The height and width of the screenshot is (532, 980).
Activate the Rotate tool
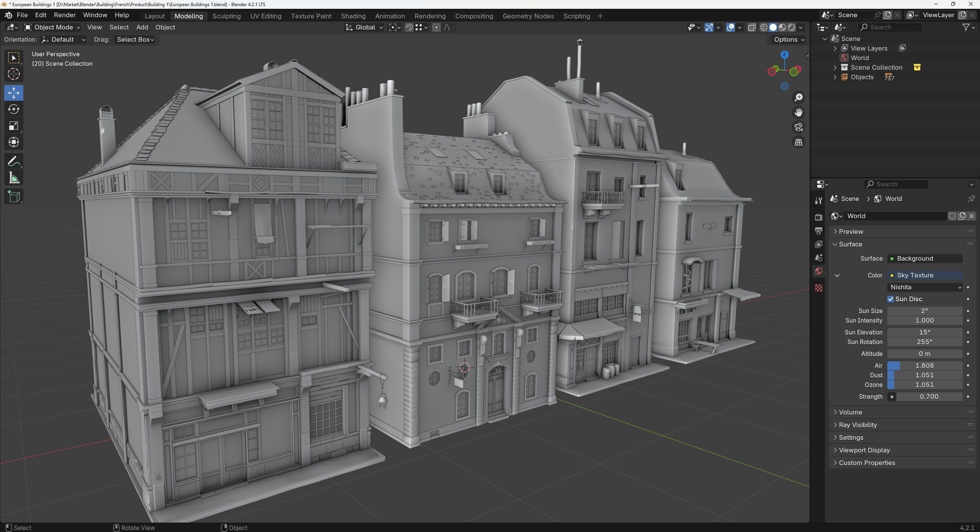[x=14, y=109]
